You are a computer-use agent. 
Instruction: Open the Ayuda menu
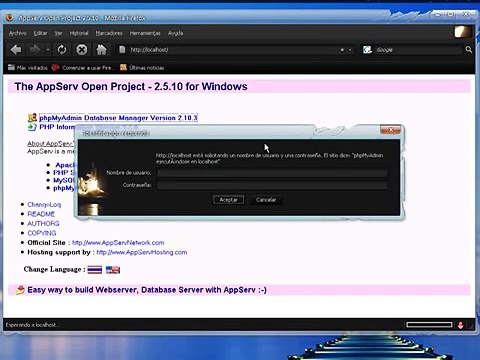175,33
